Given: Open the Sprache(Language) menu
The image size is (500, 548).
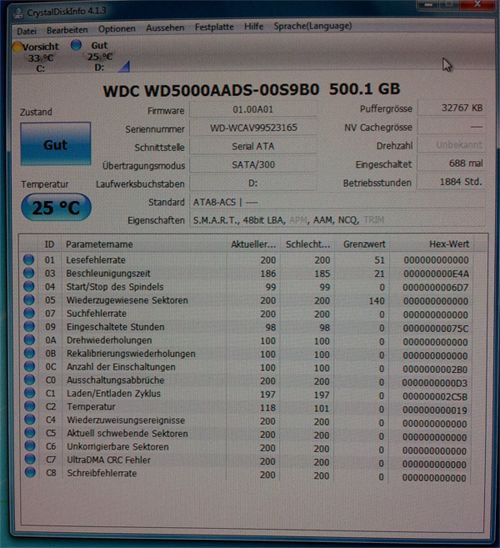Looking at the screenshot, I should click(313, 26).
